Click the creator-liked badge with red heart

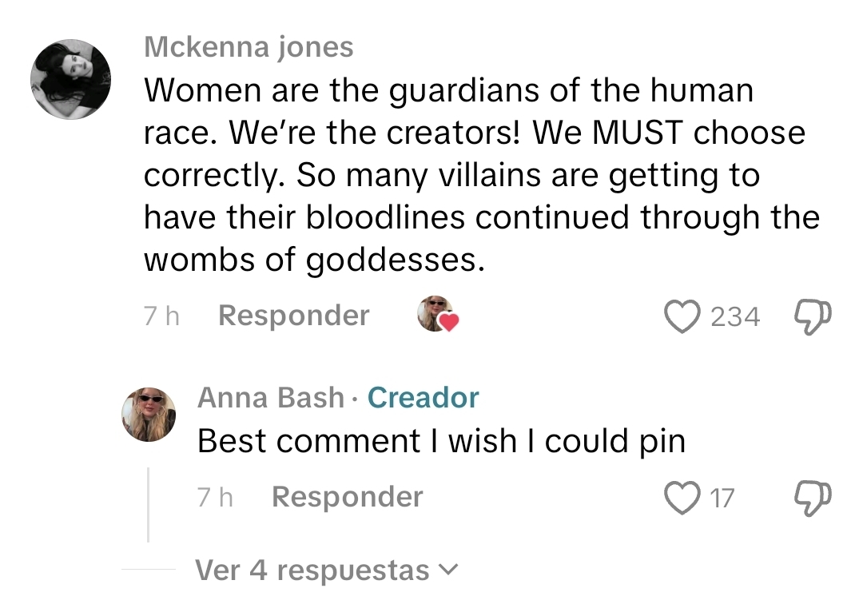[x=438, y=315]
